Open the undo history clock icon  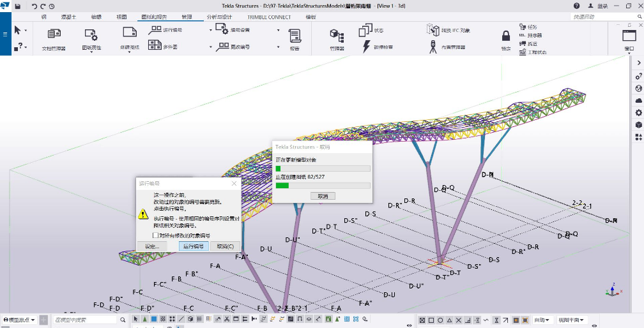51,6
